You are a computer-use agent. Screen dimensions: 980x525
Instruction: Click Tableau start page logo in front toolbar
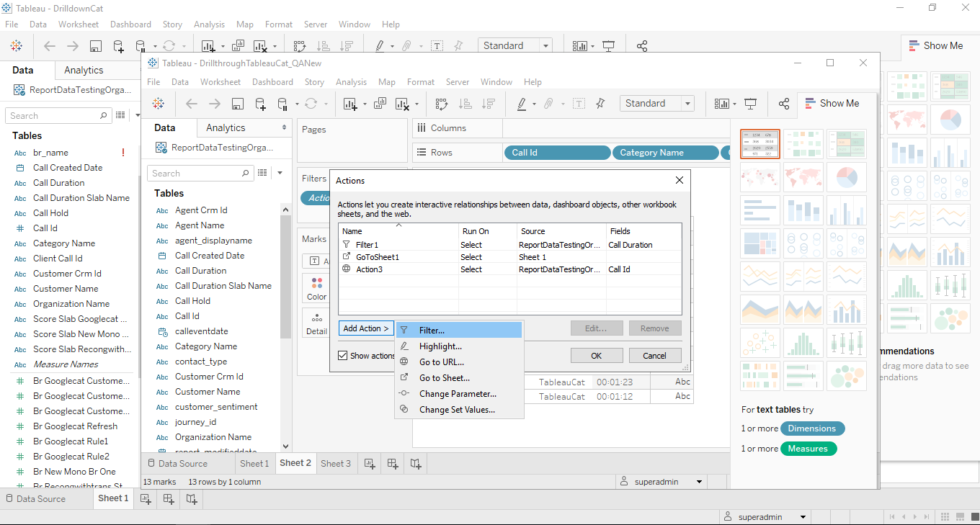coord(159,104)
